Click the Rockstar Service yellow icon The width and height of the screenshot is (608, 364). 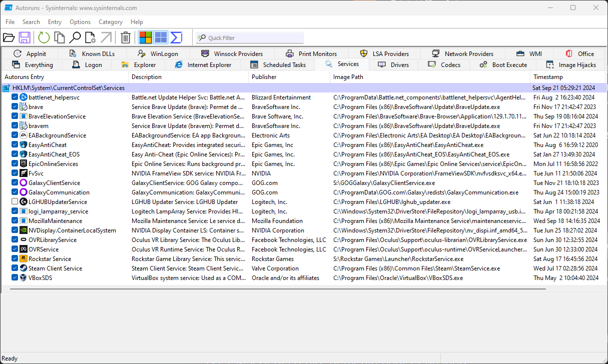[23, 259]
